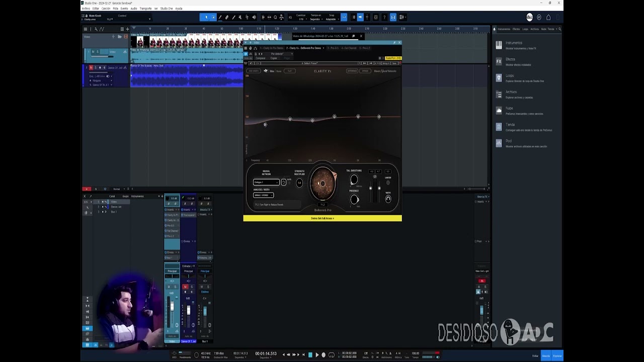Open the Por defecto preset dropdown
This screenshot has height=362, width=644.
tap(278, 54)
